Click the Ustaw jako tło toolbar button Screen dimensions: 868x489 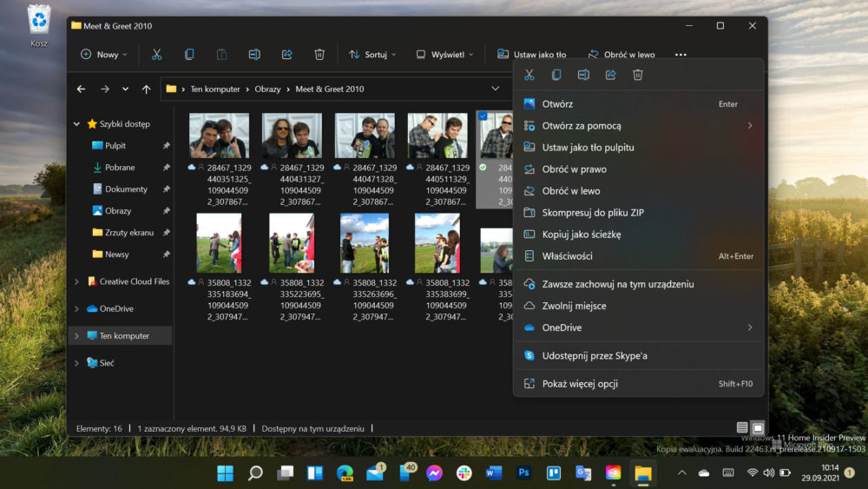click(531, 54)
